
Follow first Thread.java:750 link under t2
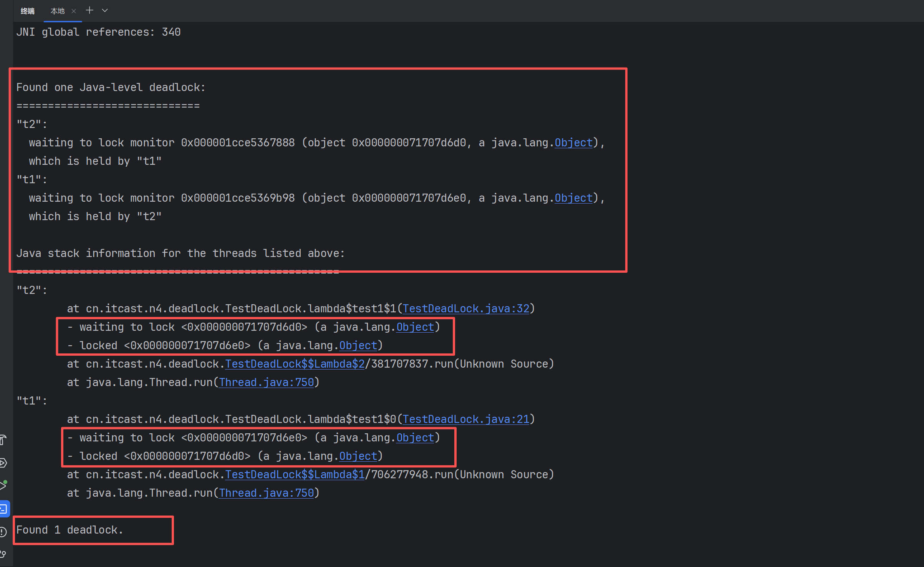[x=267, y=382]
